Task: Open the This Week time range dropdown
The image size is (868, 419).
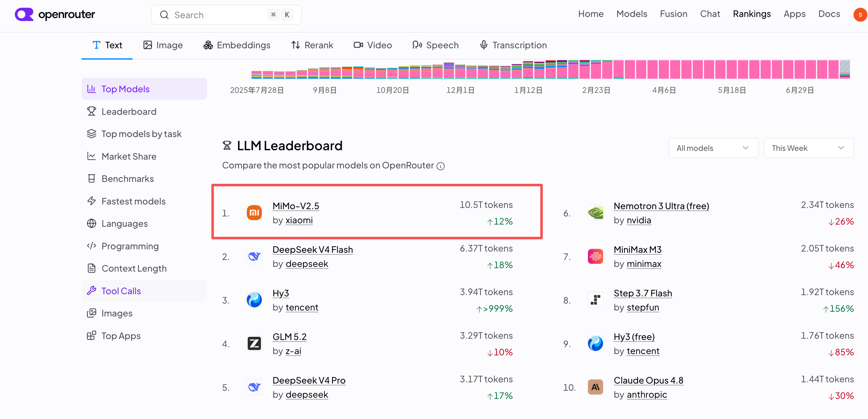Action: (808, 148)
